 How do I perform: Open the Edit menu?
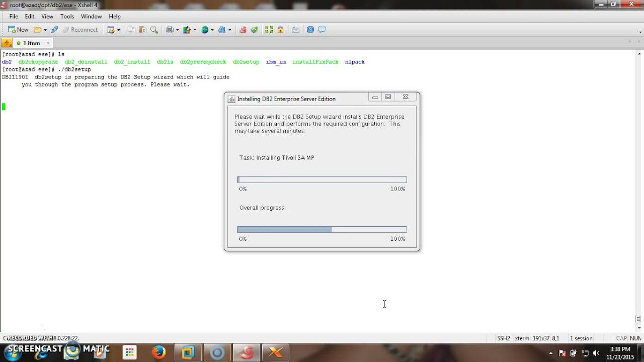point(30,17)
